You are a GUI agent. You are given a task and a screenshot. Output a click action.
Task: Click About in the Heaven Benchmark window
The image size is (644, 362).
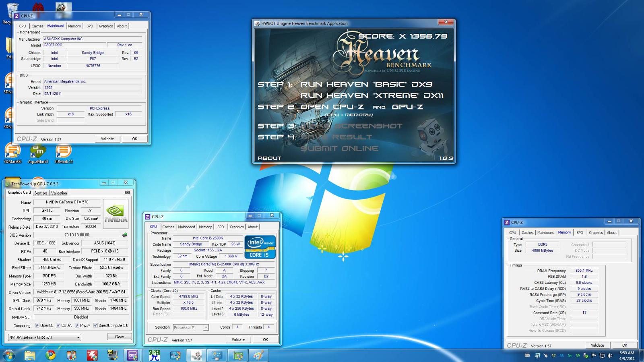tap(269, 158)
